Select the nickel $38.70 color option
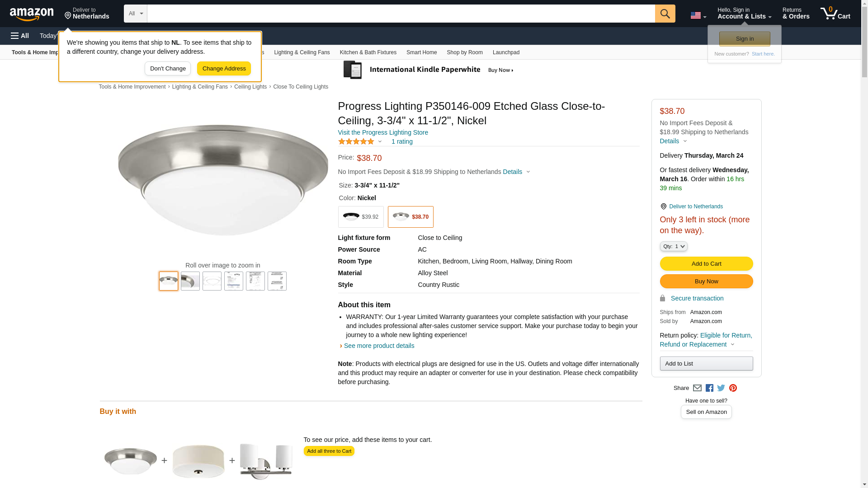The width and height of the screenshot is (868, 488). click(410, 217)
